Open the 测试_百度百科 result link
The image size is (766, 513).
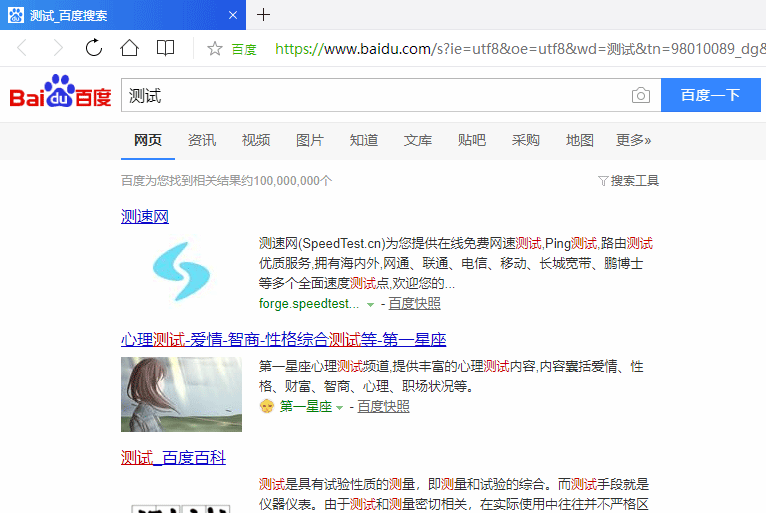tap(173, 458)
